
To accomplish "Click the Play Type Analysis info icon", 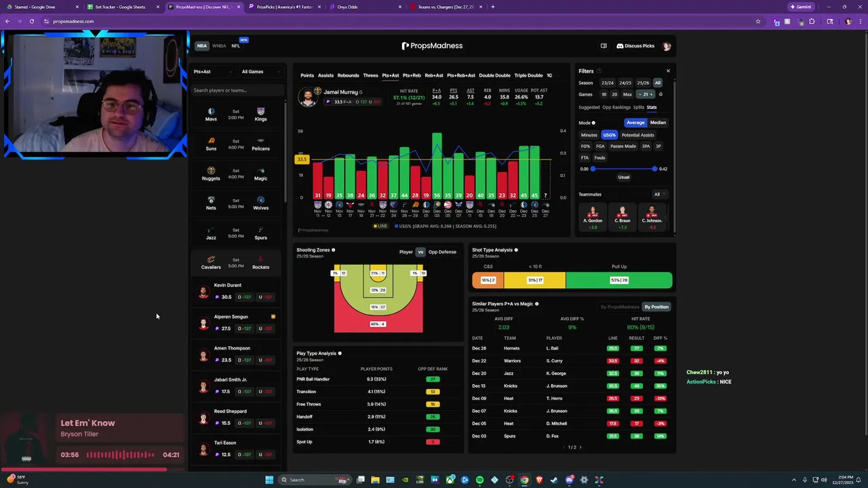I will (x=340, y=353).
